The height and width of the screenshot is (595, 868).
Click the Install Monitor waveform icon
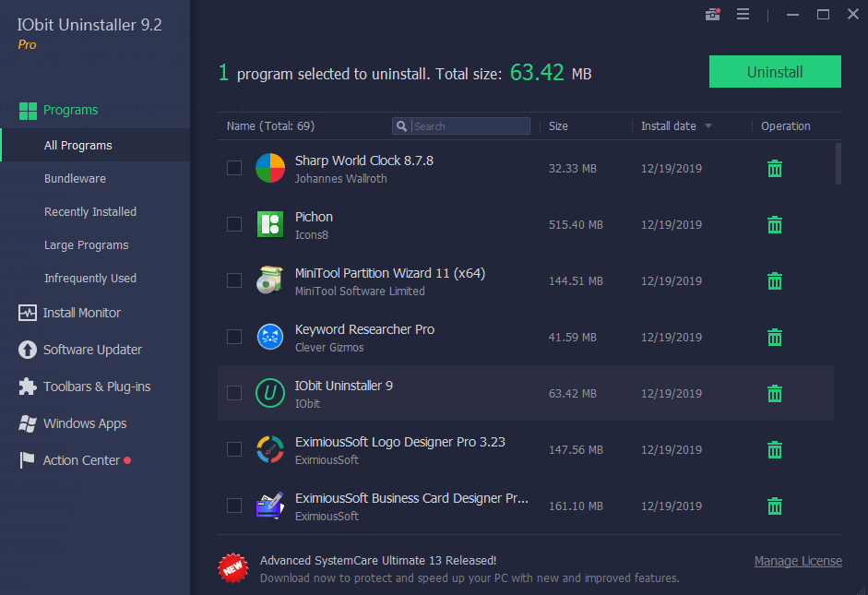(28, 314)
